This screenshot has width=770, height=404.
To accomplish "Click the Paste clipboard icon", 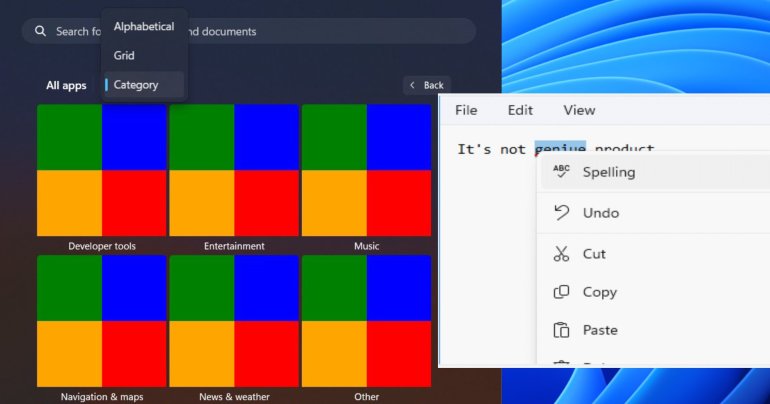I will (x=562, y=330).
